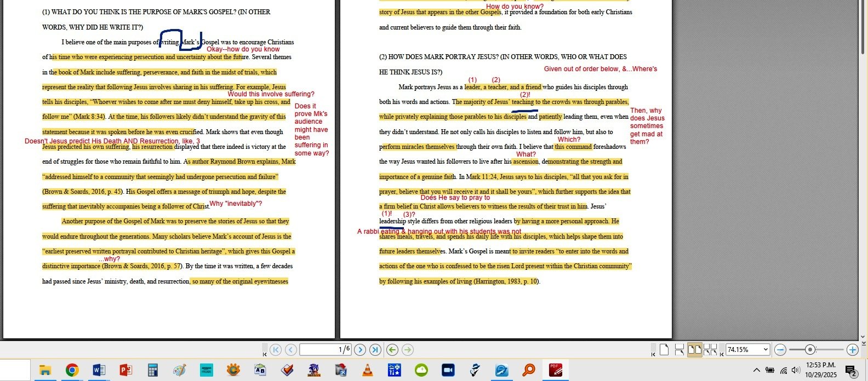
Task: Click the citation "(Mark 8:34)" in left page
Action: point(89,117)
